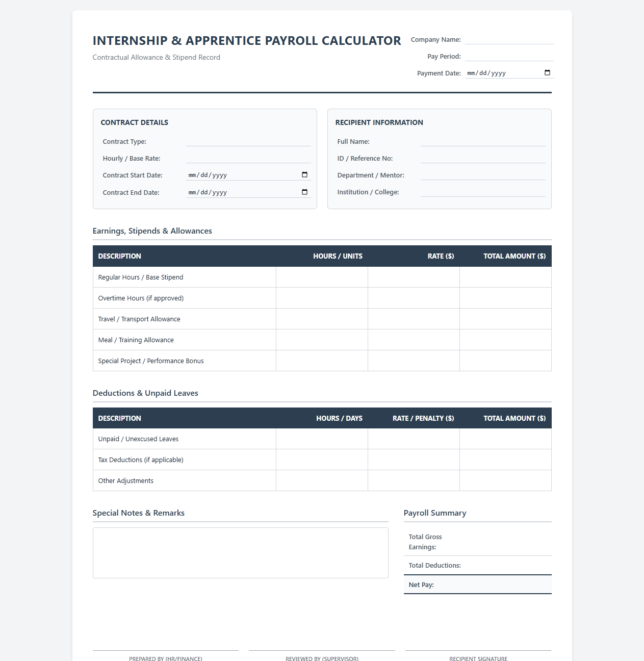The width and height of the screenshot is (644, 661).
Task: Click the Payment Date field
Action: pos(509,73)
